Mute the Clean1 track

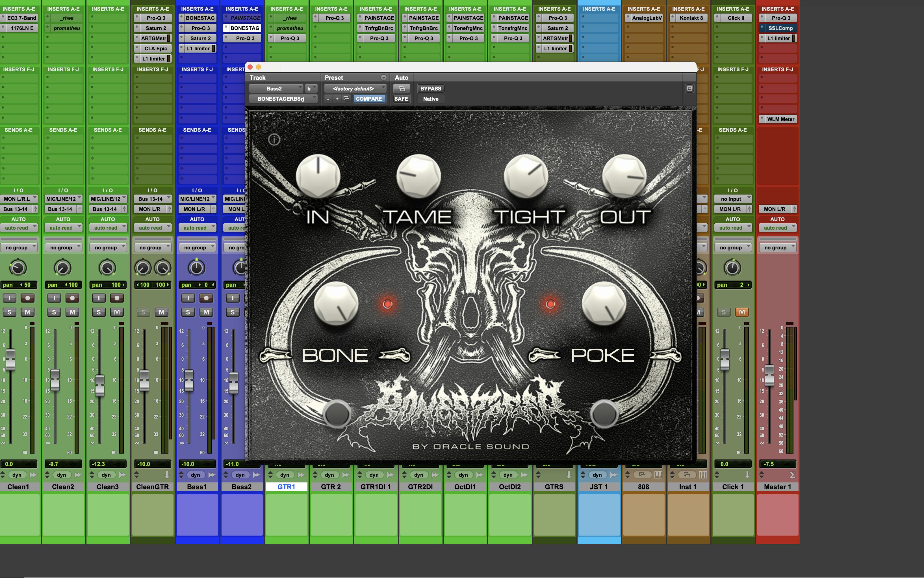[27, 312]
